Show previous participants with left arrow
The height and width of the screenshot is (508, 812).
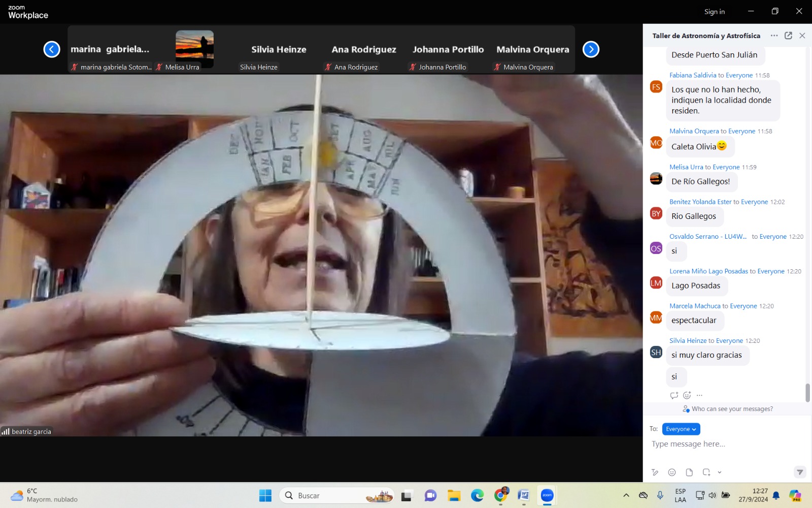52,49
